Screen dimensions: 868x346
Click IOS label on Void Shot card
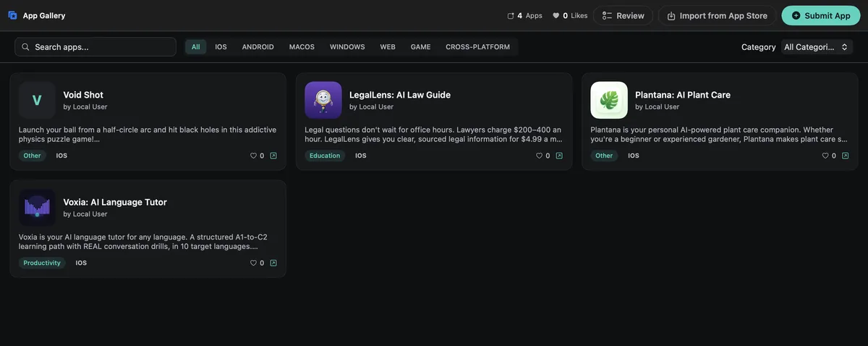tap(61, 156)
